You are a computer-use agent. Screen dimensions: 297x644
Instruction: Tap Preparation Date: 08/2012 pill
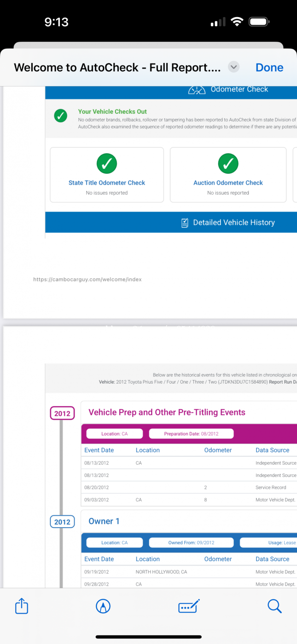[191, 434]
